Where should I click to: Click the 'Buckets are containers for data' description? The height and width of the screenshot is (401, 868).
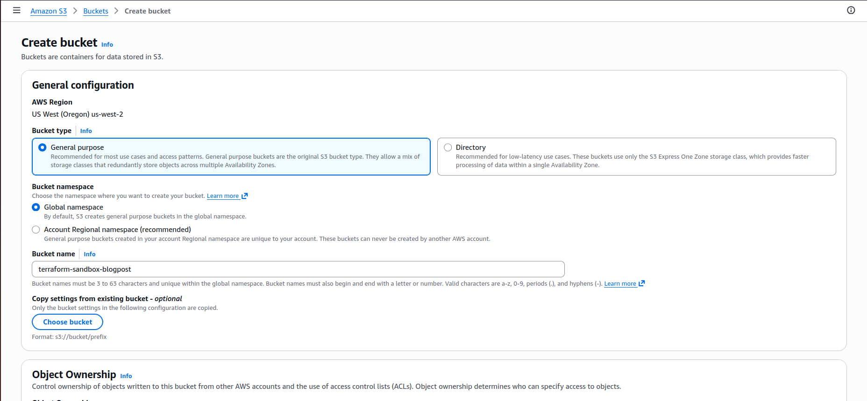pos(92,57)
